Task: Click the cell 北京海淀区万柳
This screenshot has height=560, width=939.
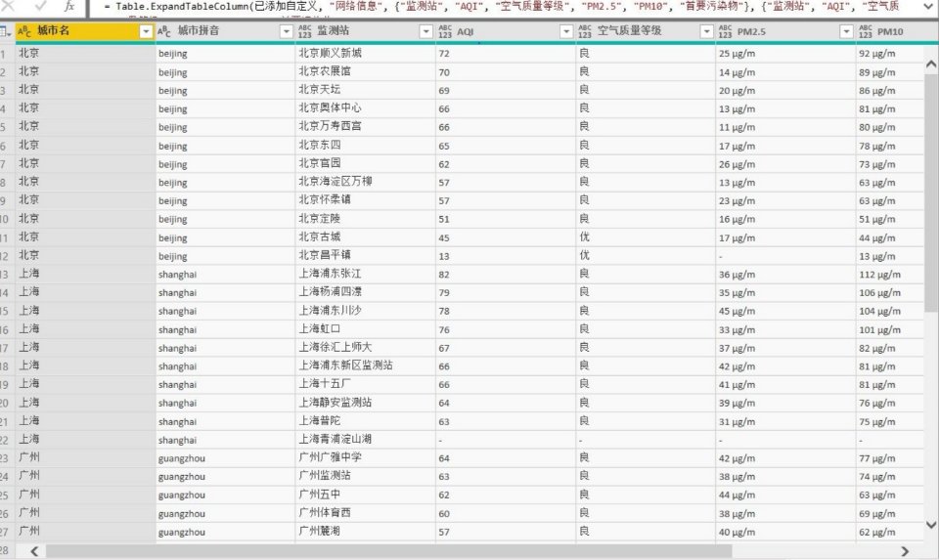Action: point(365,182)
